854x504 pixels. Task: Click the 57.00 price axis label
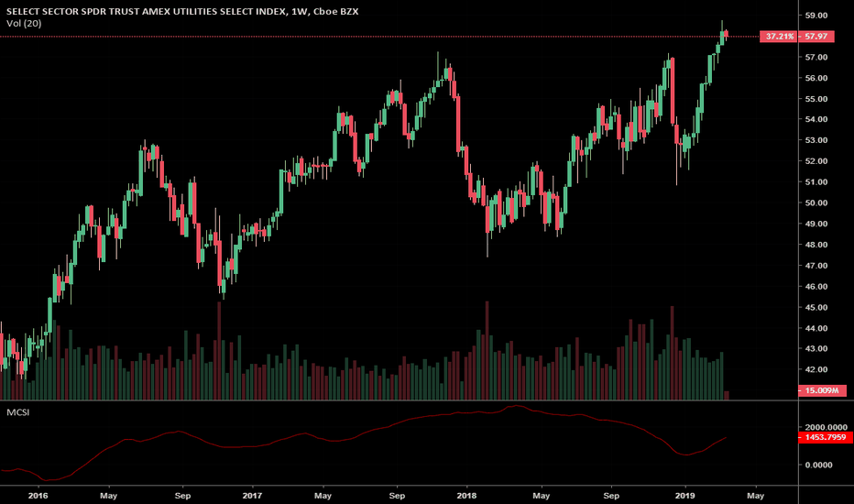(816, 57)
